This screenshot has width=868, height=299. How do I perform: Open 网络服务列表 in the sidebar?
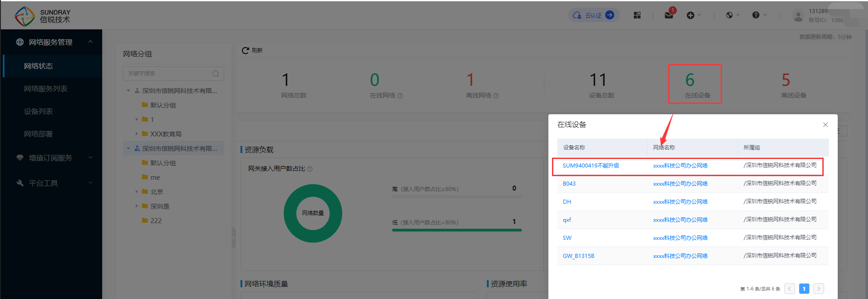pyautogui.click(x=46, y=89)
